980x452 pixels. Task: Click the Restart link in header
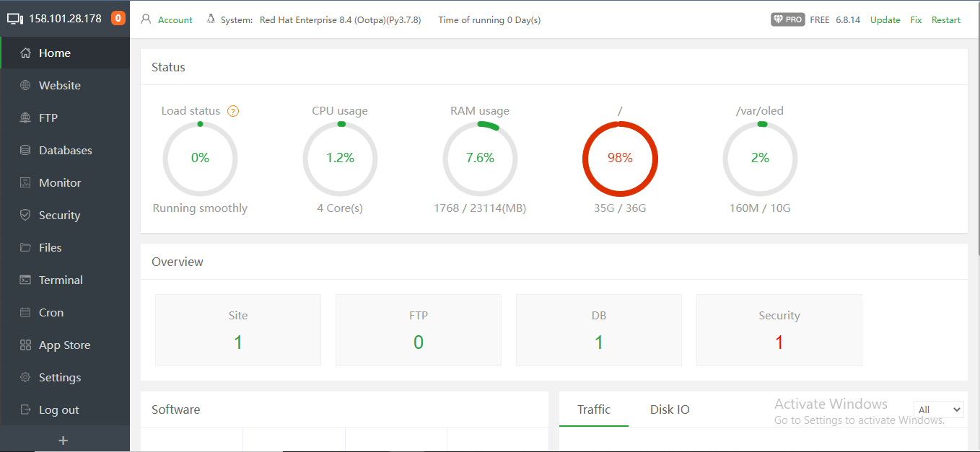[x=945, y=20]
